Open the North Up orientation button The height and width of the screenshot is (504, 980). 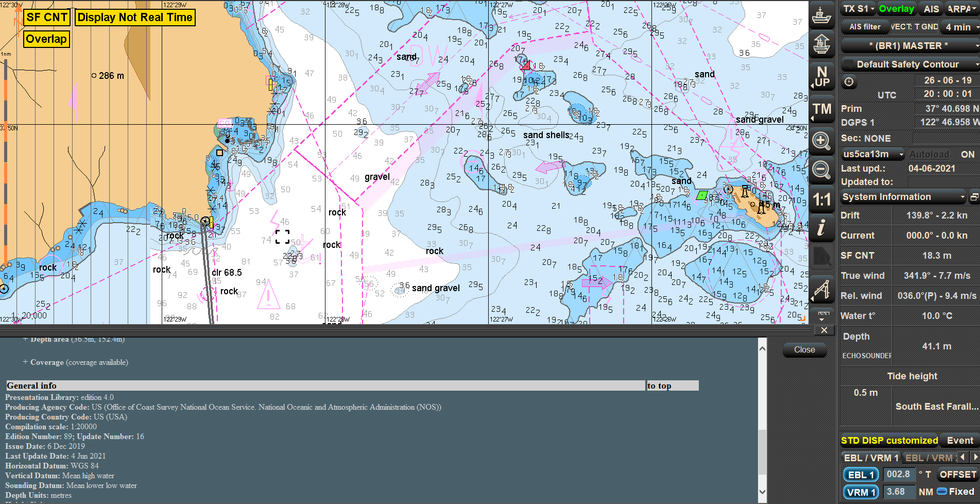coord(821,77)
